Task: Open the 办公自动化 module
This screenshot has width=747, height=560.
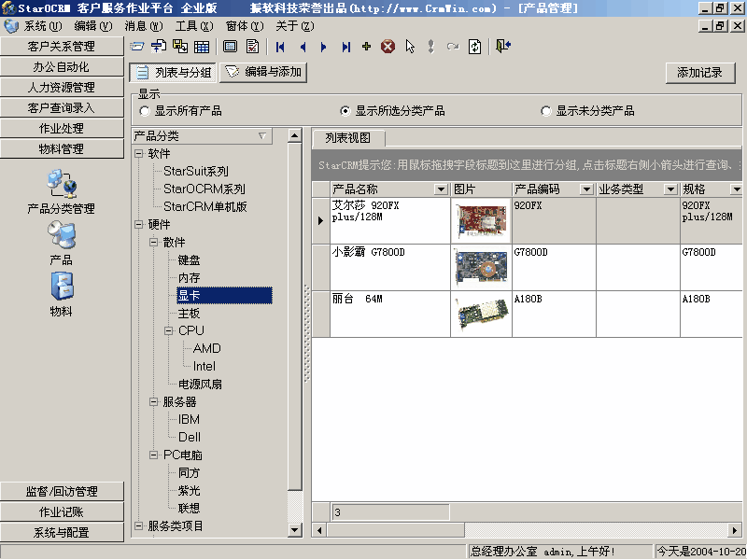Action: pyautogui.click(x=62, y=67)
